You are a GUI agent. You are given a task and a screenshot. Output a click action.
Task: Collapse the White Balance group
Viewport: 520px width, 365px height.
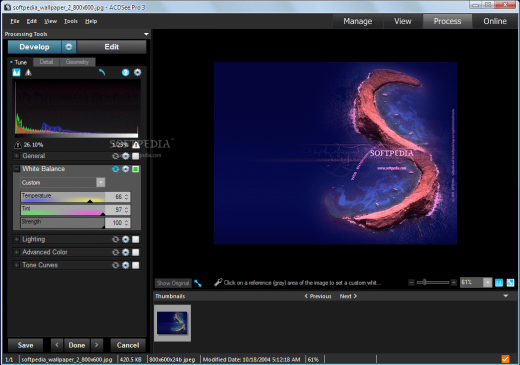click(16, 169)
